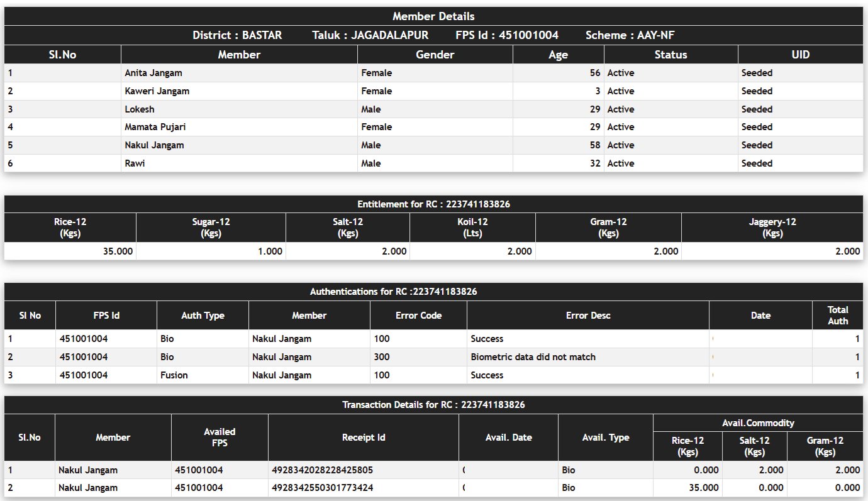The height and width of the screenshot is (501, 868).
Task: Click the Taluk : JAGADALAPUR label
Action: [x=370, y=35]
